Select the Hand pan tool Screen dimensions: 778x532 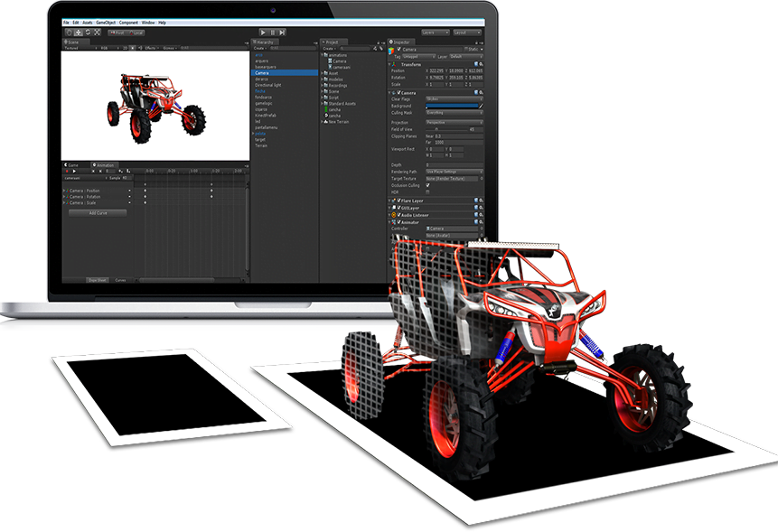click(69, 33)
